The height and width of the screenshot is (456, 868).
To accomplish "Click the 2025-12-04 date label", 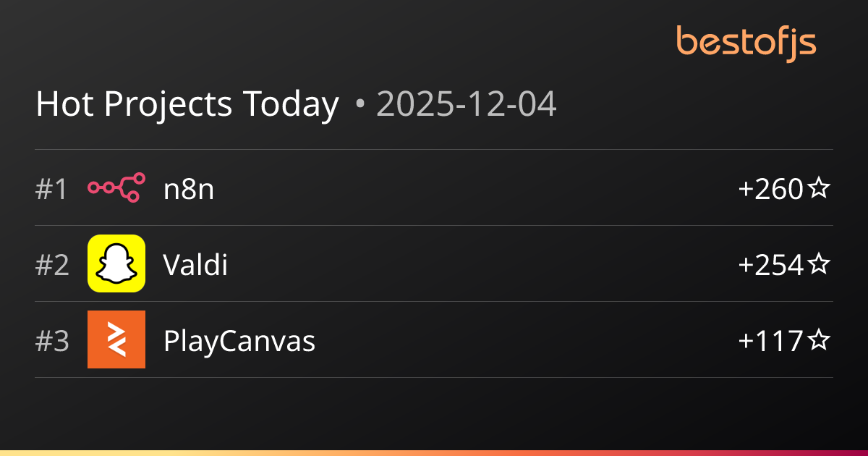I will click(x=467, y=105).
